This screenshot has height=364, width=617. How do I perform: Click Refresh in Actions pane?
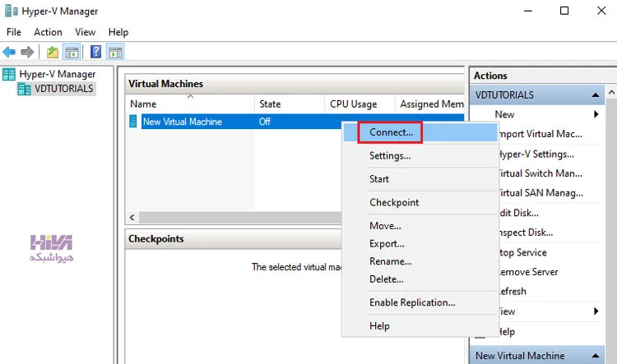[512, 292]
